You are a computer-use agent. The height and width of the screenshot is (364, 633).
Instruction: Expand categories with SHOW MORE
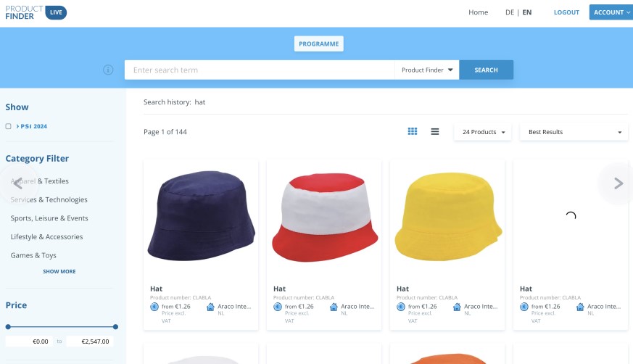coord(59,272)
